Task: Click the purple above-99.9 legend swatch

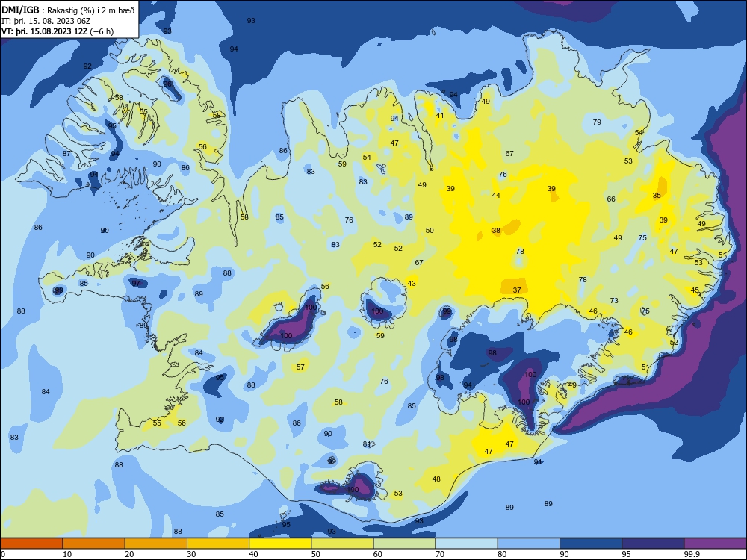Action: [x=715, y=544]
